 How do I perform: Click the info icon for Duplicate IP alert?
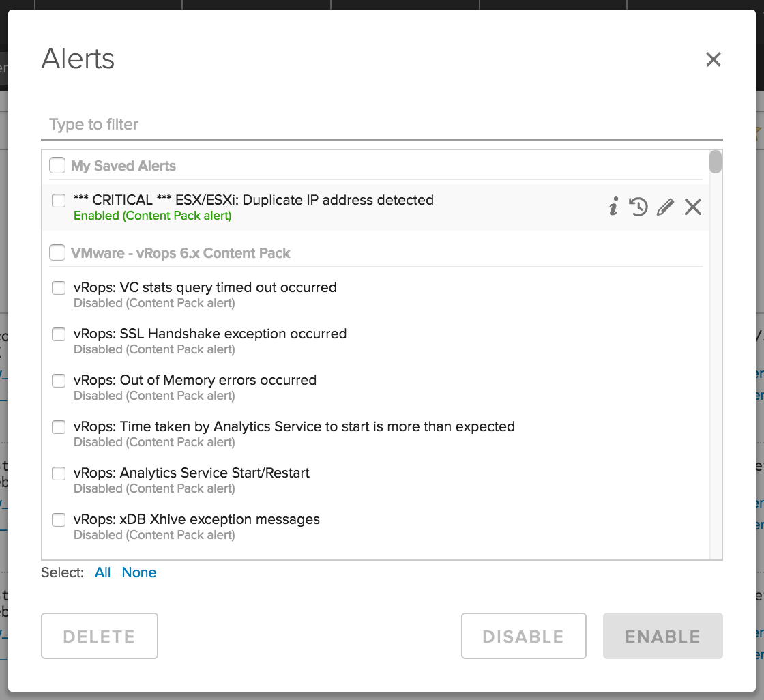(613, 207)
